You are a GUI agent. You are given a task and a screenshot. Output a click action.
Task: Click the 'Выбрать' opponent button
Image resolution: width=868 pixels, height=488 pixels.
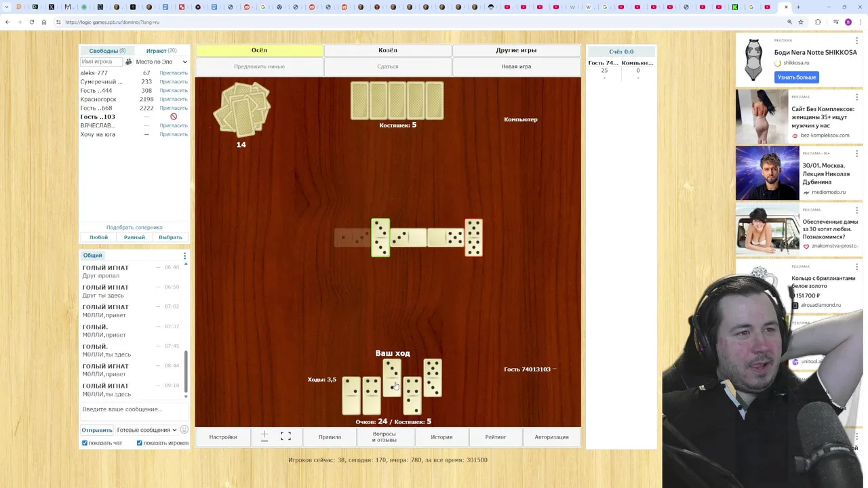coord(170,237)
